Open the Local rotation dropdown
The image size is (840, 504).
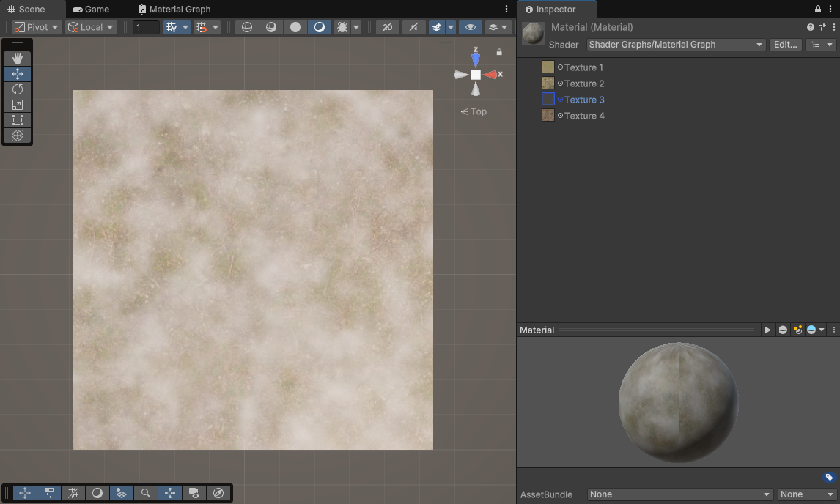[x=91, y=27]
